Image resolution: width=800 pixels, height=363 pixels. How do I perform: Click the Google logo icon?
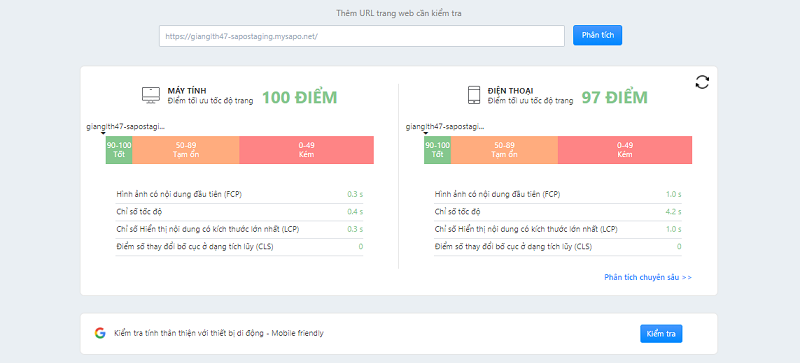[100, 333]
